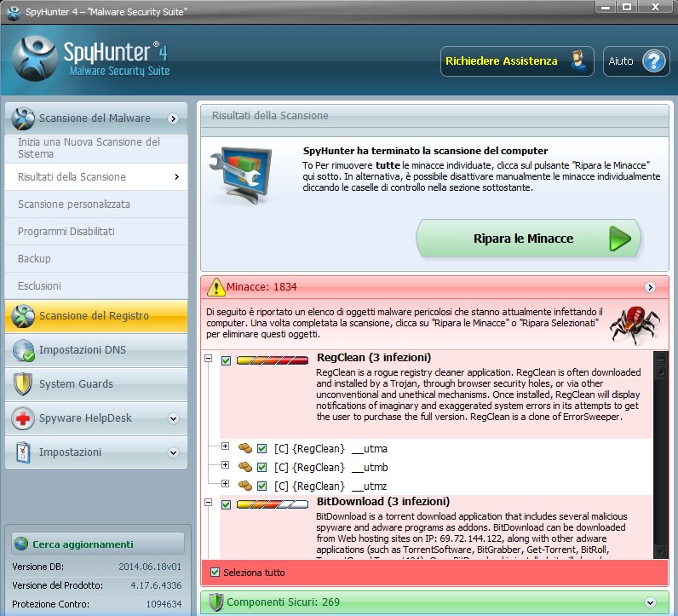Click the red cross Spyware HelpDesk icon
This screenshot has width=678, height=616.
(23, 418)
